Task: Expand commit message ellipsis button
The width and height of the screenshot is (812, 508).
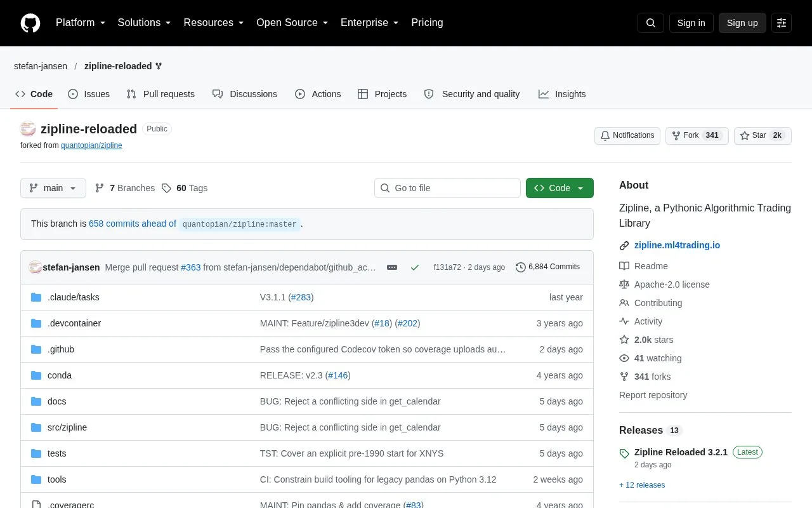Action: pyautogui.click(x=392, y=267)
